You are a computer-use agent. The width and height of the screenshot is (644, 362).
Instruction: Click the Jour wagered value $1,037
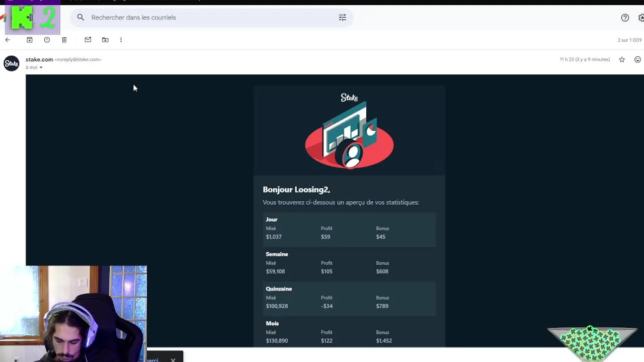coord(274,237)
